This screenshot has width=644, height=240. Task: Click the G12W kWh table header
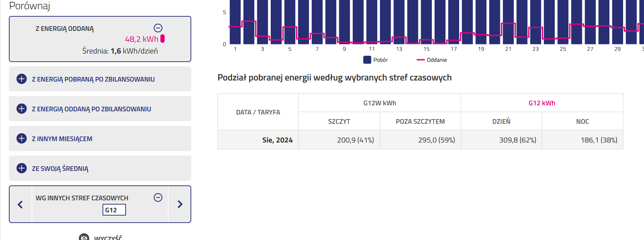[x=380, y=103]
